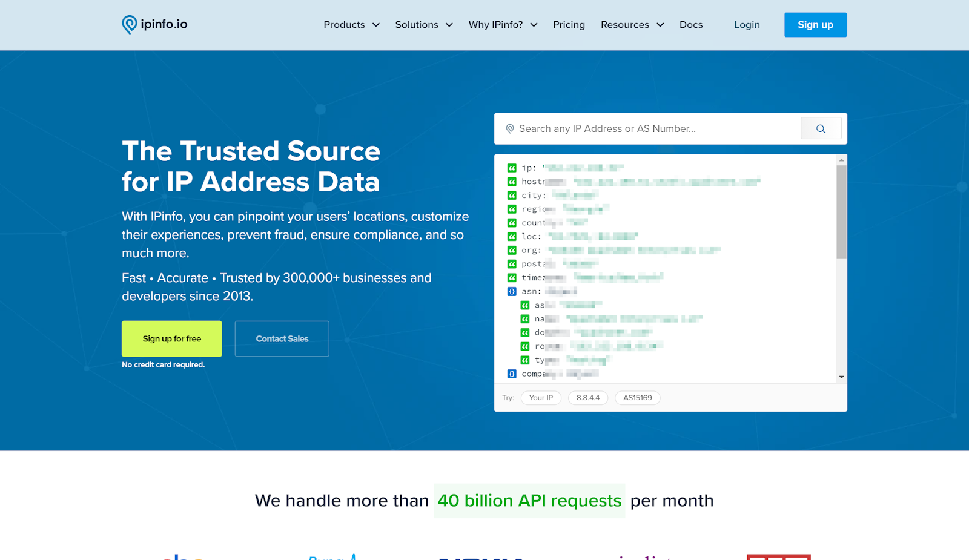Expand the Products dropdown menu
The image size is (969, 560).
(351, 25)
